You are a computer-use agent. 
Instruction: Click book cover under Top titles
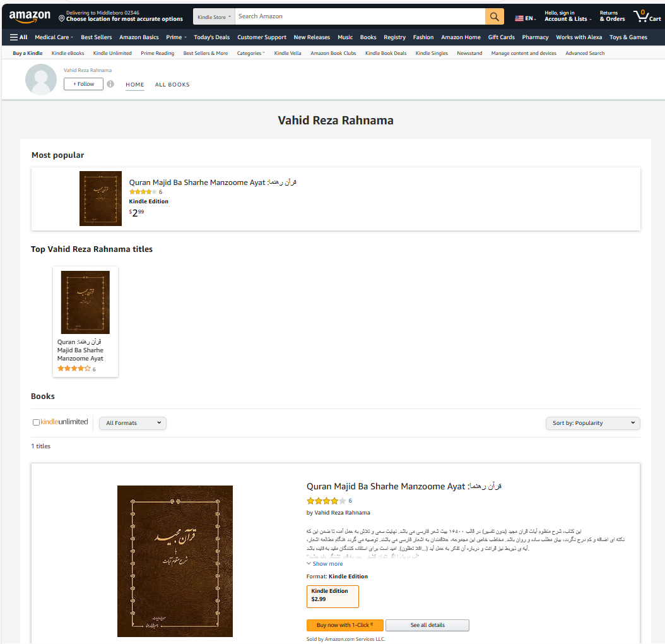(85, 302)
